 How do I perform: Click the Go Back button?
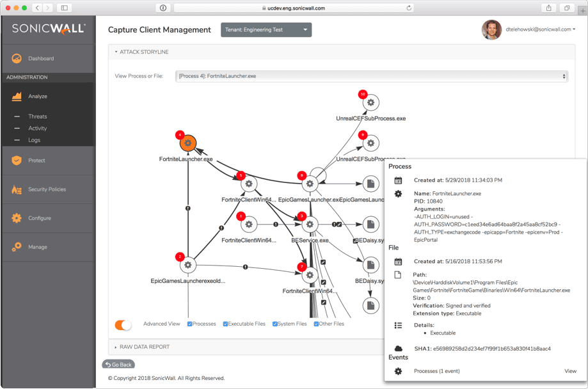coord(118,365)
